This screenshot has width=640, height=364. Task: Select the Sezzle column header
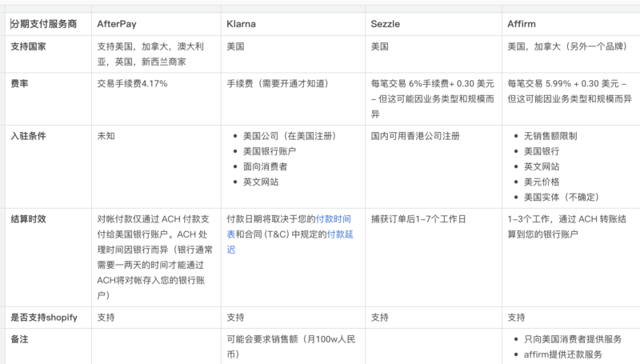[434, 24]
